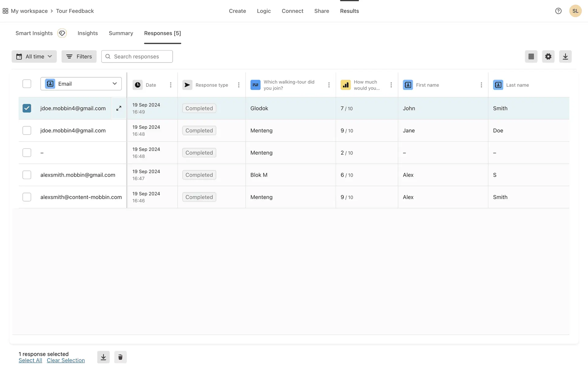Check the alexsmith.mobbin@gmail.com row checkbox
Image resolution: width=588 pixels, height=368 pixels.
[x=27, y=175]
